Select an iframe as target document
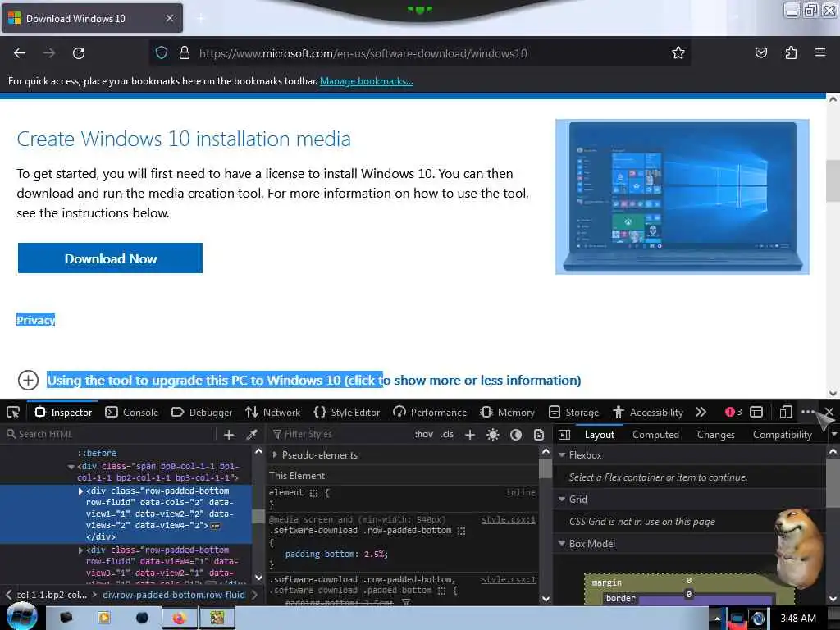The width and height of the screenshot is (840, 630). tap(756, 412)
